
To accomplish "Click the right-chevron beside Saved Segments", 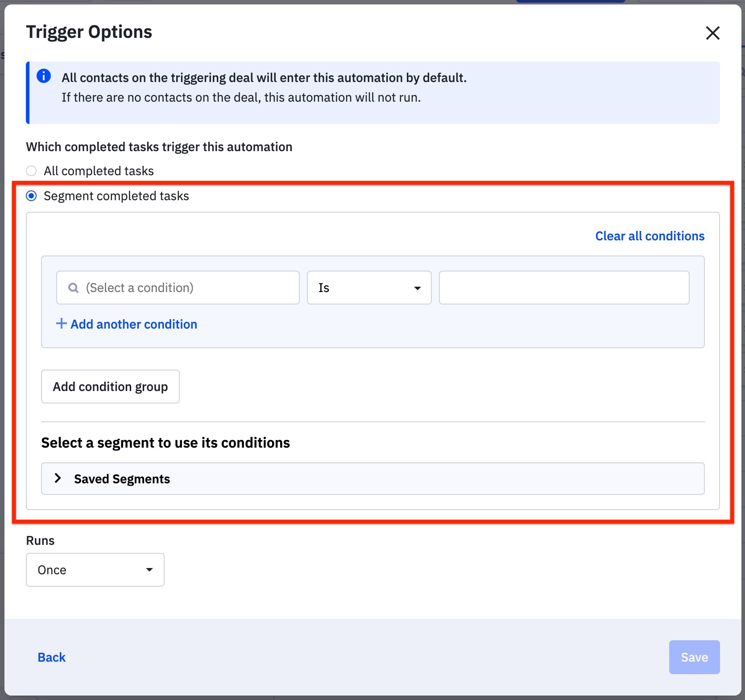I will pyautogui.click(x=58, y=478).
